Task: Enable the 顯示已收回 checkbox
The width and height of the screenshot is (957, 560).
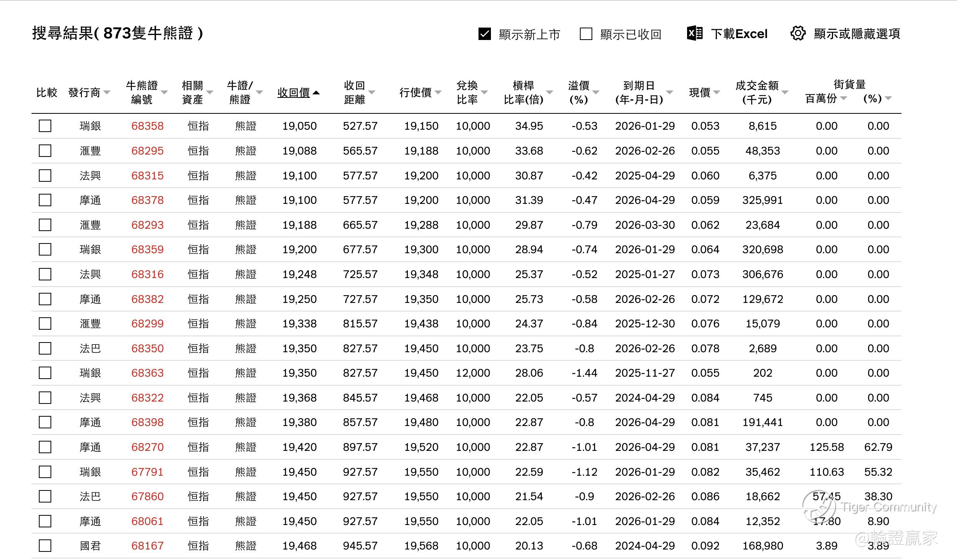Action: 586,34
